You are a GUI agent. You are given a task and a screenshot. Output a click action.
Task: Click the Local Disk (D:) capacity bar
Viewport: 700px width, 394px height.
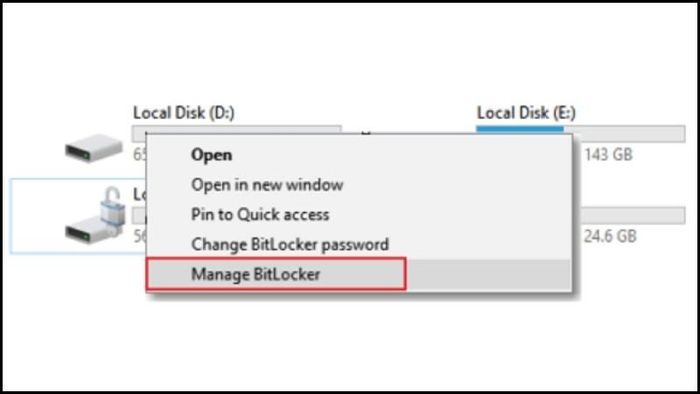pos(237,130)
